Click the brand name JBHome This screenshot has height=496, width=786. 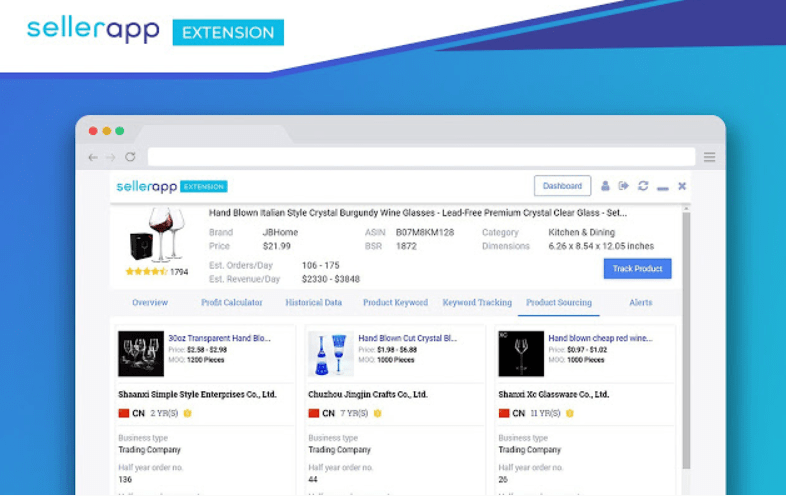[280, 232]
